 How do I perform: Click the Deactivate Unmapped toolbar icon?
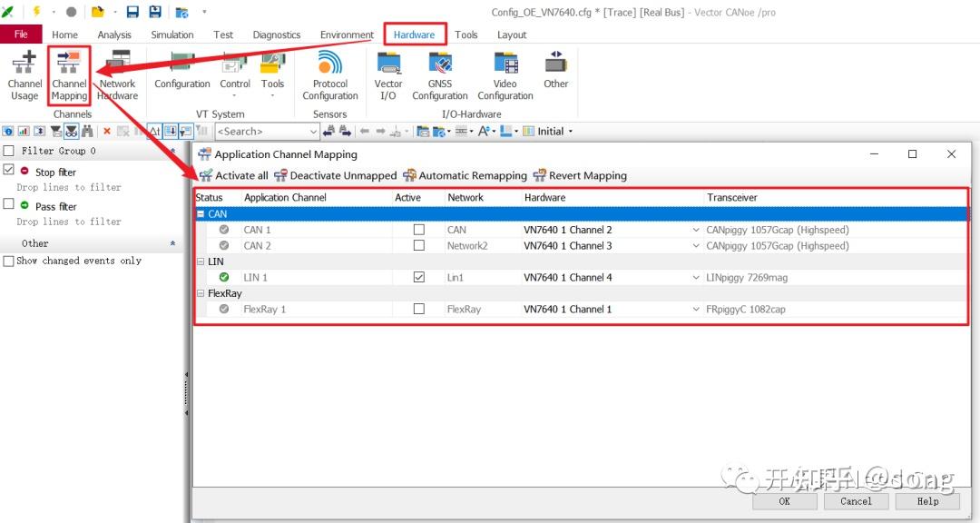click(x=336, y=176)
